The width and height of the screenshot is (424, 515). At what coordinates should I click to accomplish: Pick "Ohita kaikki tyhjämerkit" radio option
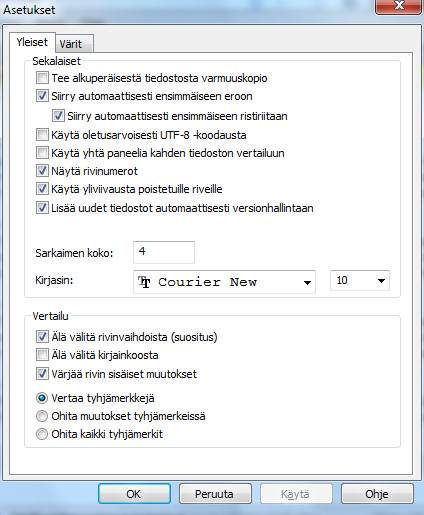coord(42,434)
